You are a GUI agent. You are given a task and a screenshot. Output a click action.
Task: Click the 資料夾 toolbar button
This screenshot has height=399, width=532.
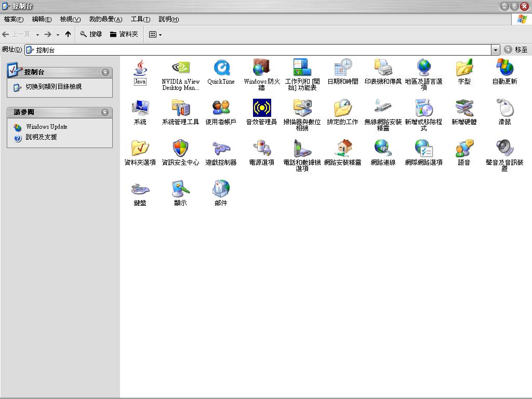point(124,34)
